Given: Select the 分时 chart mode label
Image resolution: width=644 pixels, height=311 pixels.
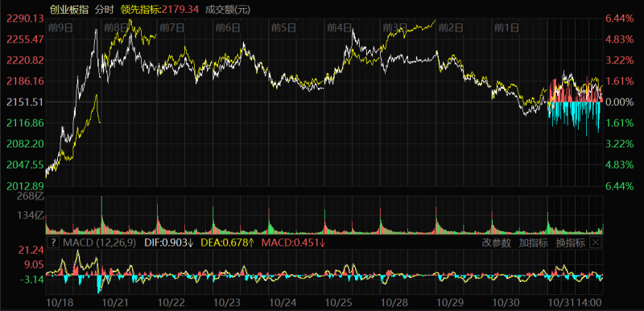Looking at the screenshot, I should pyautogui.click(x=103, y=9).
